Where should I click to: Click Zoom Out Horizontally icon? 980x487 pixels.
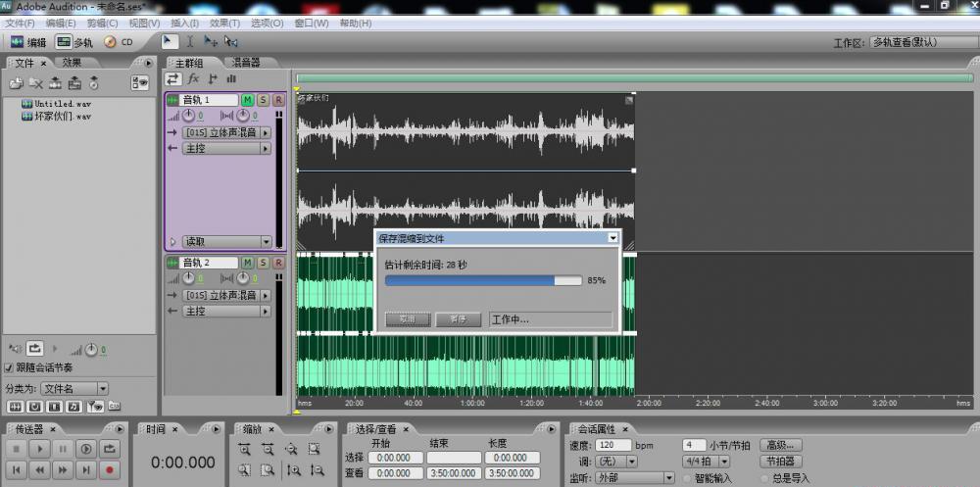pos(268,449)
